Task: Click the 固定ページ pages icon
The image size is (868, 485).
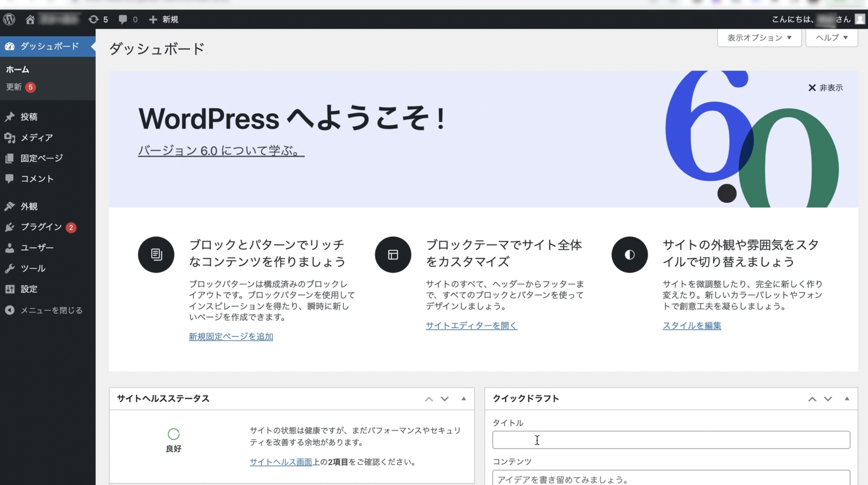Action: (10, 158)
